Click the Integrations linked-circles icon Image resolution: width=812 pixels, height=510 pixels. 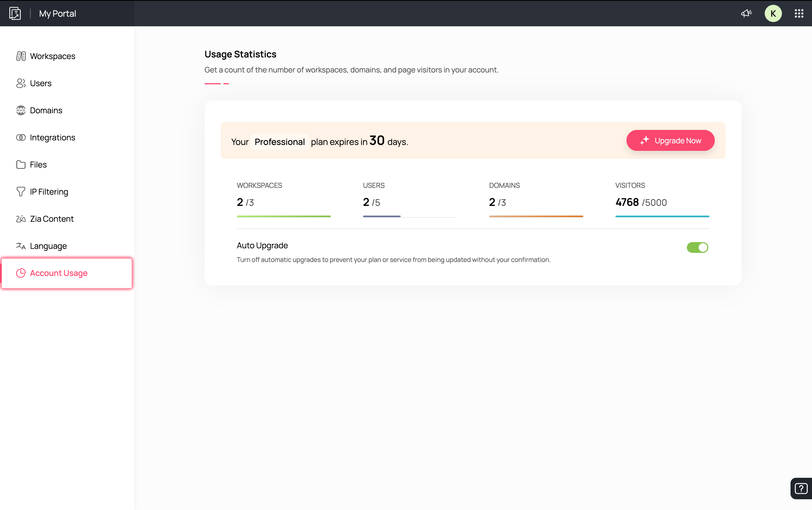coord(21,137)
